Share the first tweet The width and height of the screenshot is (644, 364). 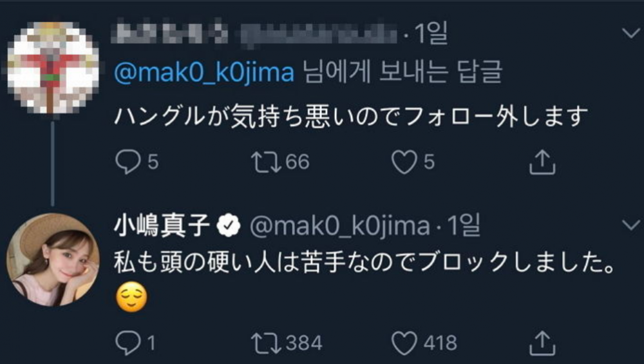pos(542,162)
